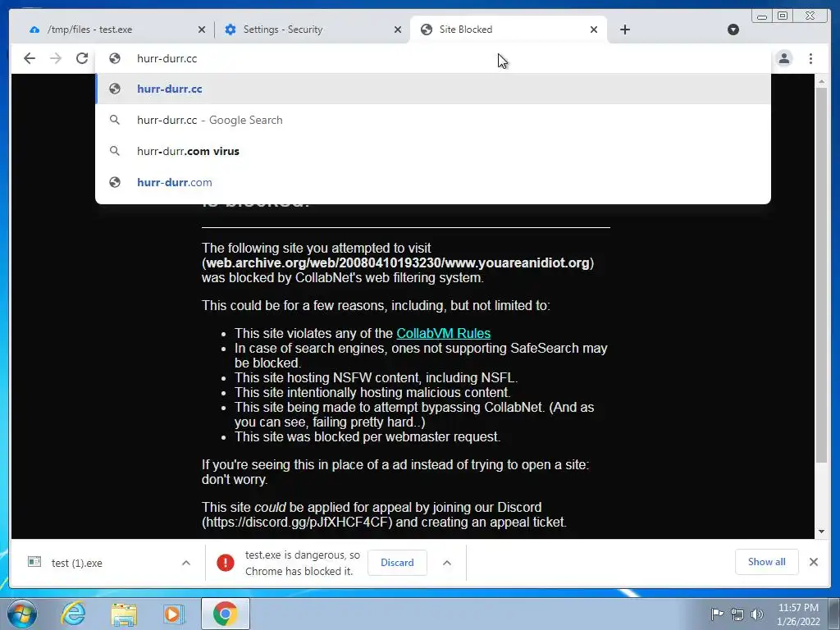The height and width of the screenshot is (630, 840).
Task: Open Windows Media Player from taskbar
Action: (174, 614)
